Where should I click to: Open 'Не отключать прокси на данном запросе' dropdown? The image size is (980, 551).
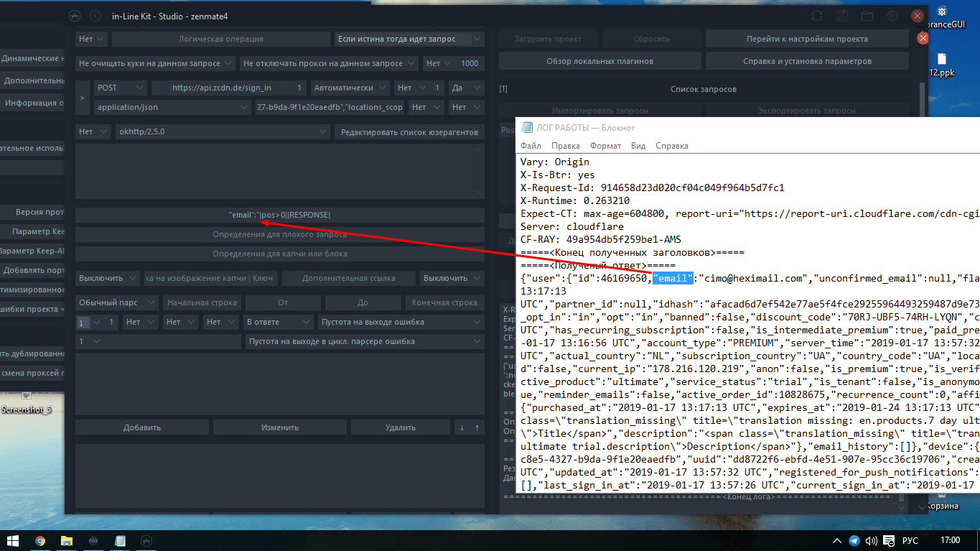[x=329, y=63]
